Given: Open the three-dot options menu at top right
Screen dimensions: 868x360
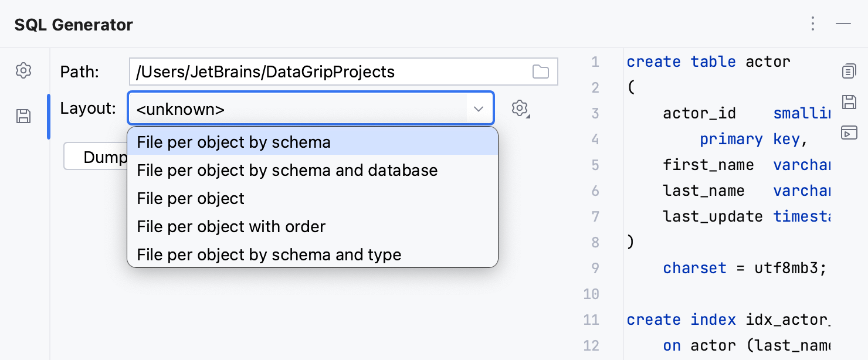Looking at the screenshot, I should click(x=813, y=23).
